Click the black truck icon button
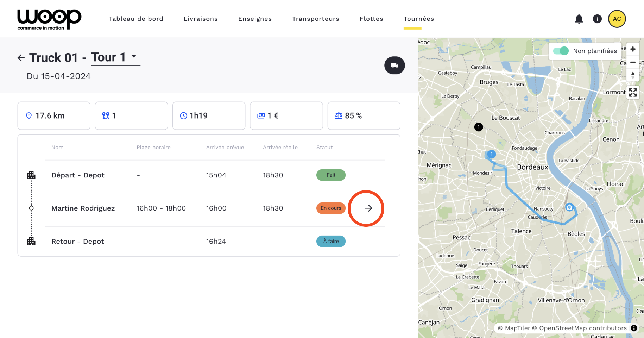The height and width of the screenshot is (338, 644). [394, 65]
